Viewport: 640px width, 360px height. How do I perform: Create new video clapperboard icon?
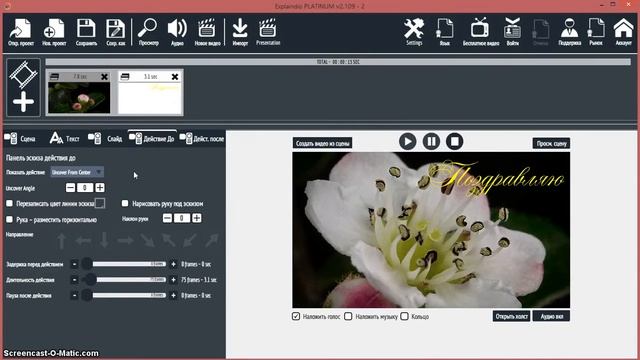click(x=207, y=32)
